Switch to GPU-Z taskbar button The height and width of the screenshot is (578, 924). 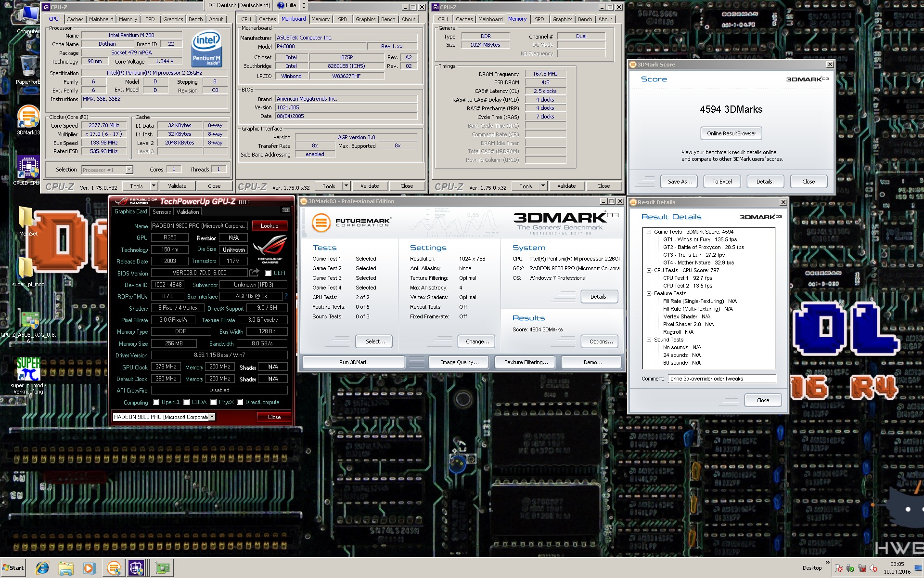163,568
